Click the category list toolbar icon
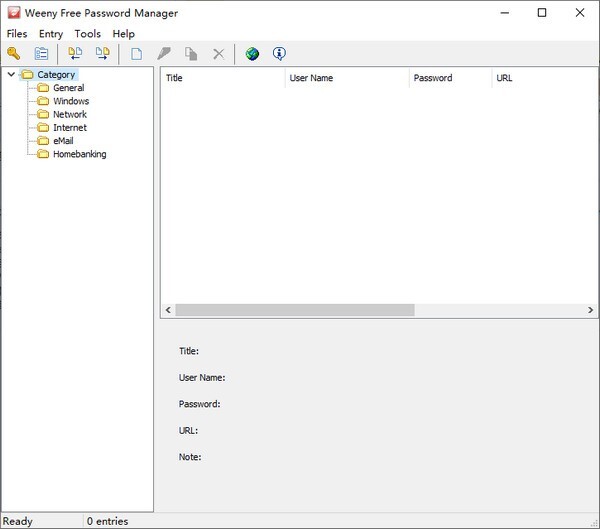 pos(41,54)
